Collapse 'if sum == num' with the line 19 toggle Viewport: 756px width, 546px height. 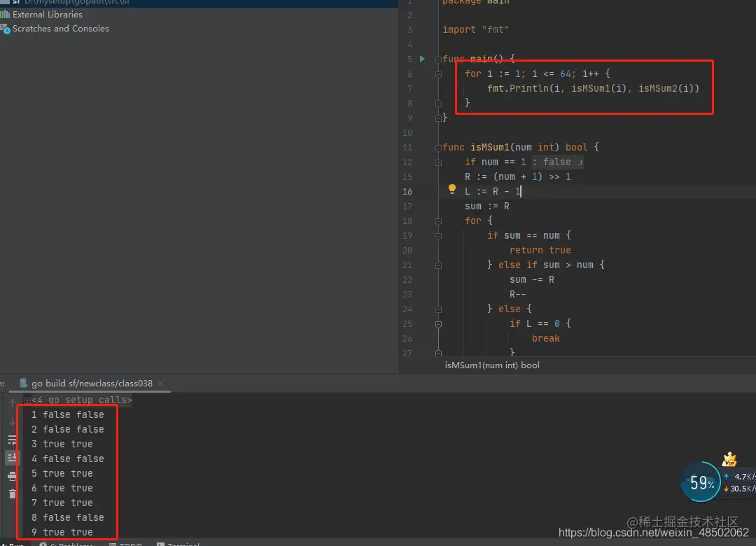pos(438,236)
